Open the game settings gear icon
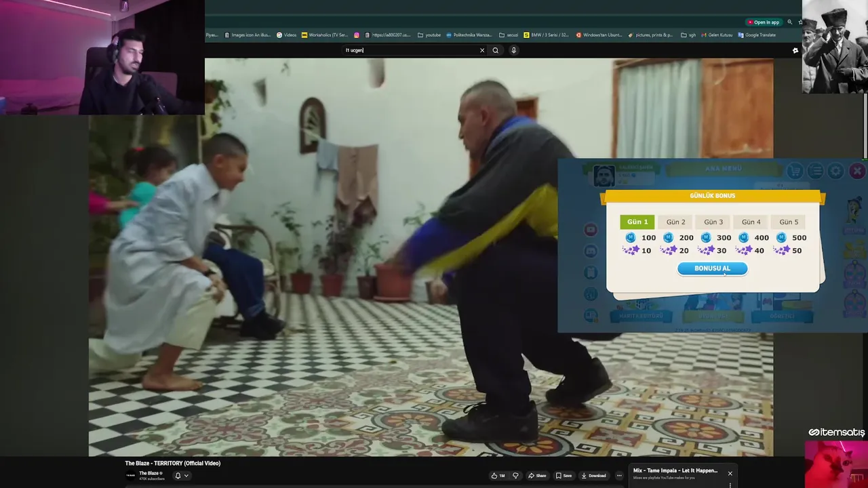The width and height of the screenshot is (868, 488). pos(835,171)
